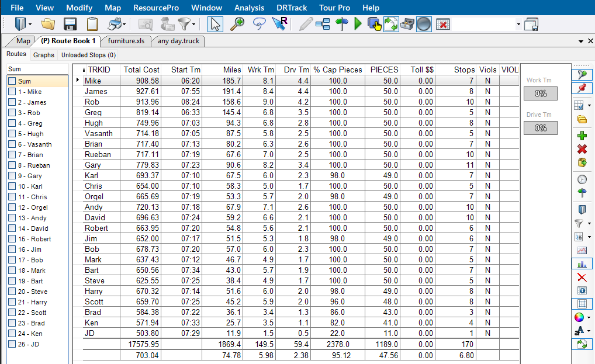Click the green arrows refresh icon in the top toolbar

tap(391, 25)
